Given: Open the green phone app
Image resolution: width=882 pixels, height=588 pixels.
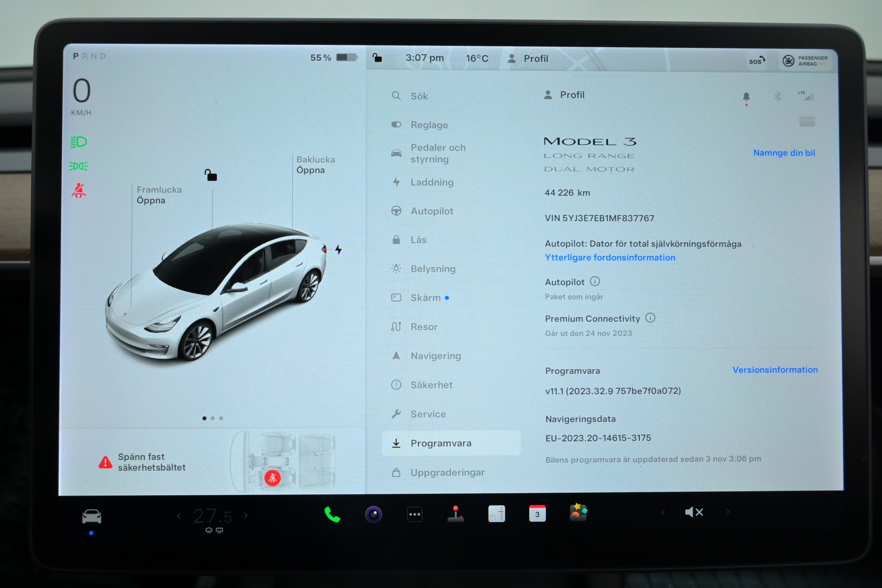Looking at the screenshot, I should click(x=332, y=515).
